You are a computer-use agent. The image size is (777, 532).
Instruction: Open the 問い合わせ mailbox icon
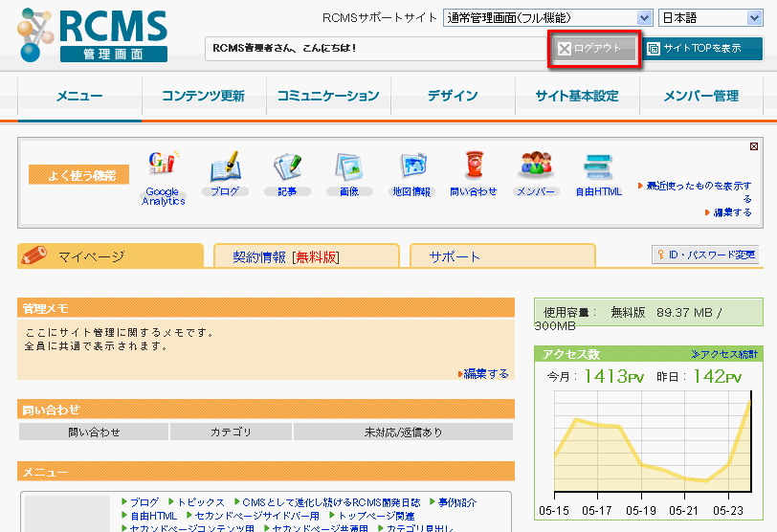[474, 165]
